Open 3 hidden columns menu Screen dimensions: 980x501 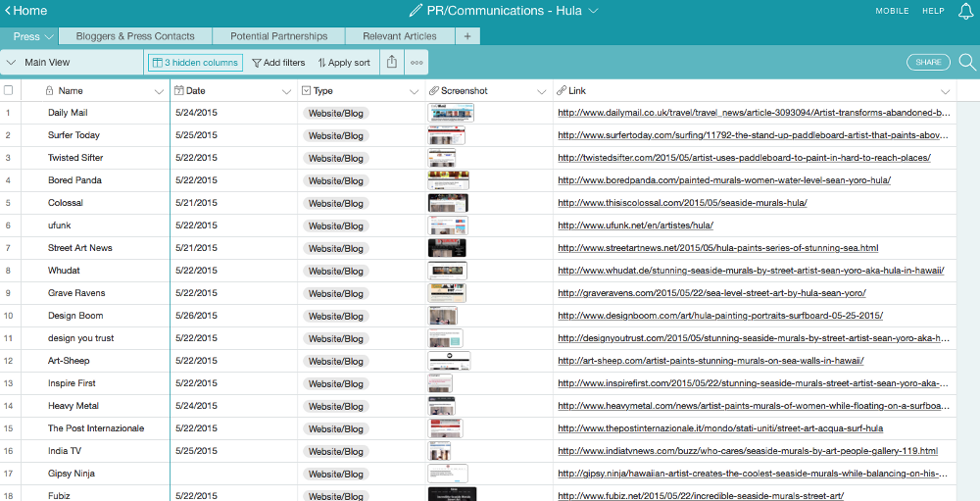point(195,63)
